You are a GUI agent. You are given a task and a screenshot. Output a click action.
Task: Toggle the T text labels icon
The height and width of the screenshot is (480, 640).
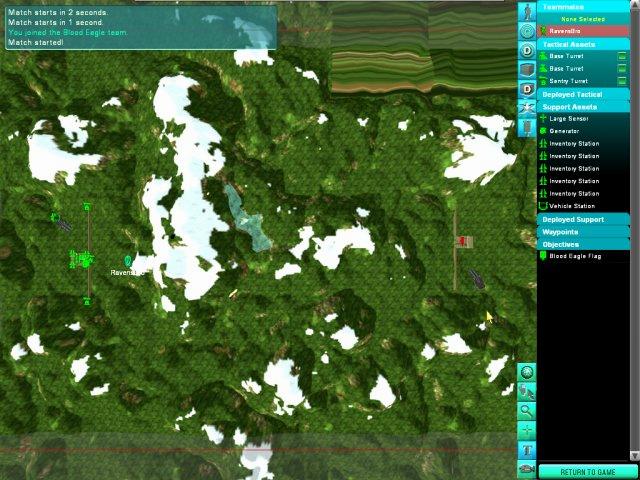pos(527,450)
